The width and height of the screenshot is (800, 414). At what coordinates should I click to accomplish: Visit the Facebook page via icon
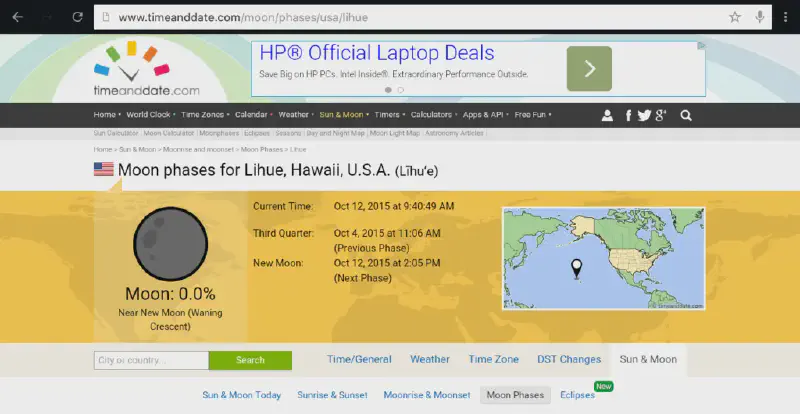pyautogui.click(x=628, y=115)
